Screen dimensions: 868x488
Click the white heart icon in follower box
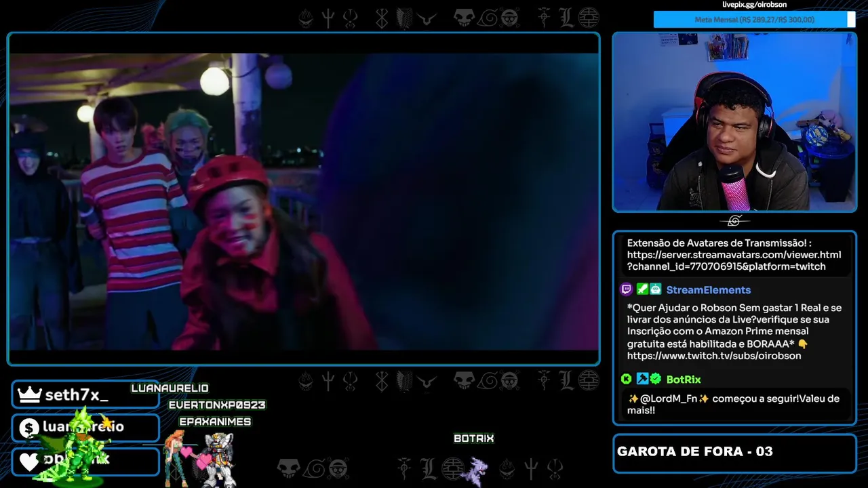[x=28, y=461]
